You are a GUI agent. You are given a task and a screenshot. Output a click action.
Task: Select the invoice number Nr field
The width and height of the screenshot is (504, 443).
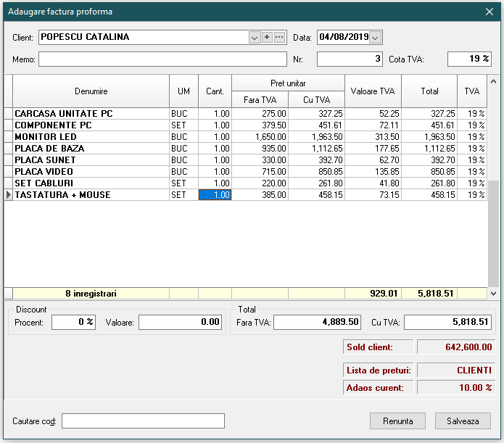350,59
